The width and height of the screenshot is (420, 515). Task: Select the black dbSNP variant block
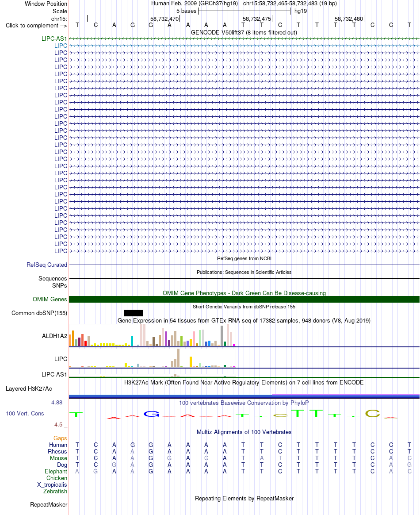(x=134, y=313)
